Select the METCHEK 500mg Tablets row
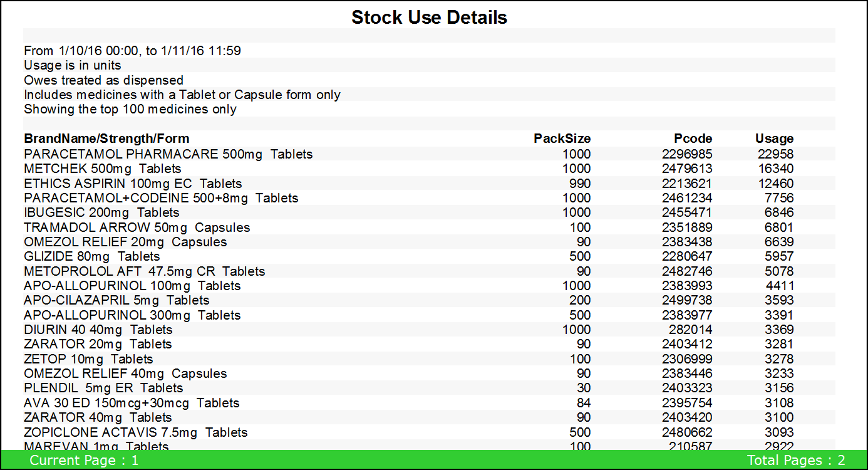The height and width of the screenshot is (470, 868). (103, 169)
